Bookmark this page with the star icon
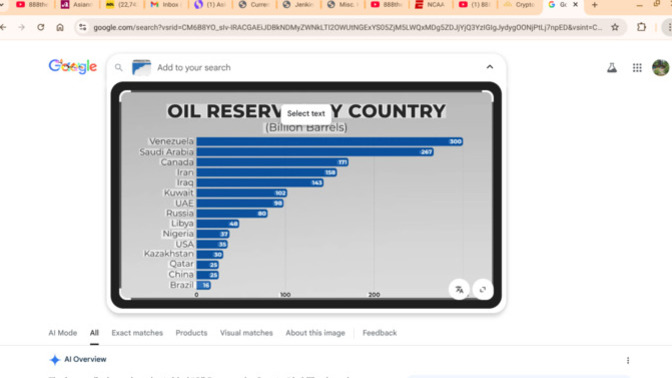Viewport: 672px width, 378px height. click(x=615, y=27)
